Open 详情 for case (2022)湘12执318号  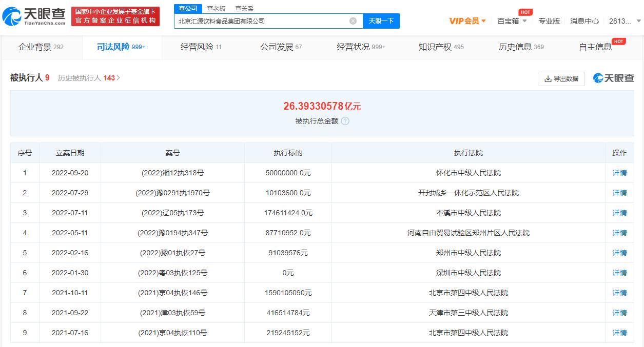point(620,173)
